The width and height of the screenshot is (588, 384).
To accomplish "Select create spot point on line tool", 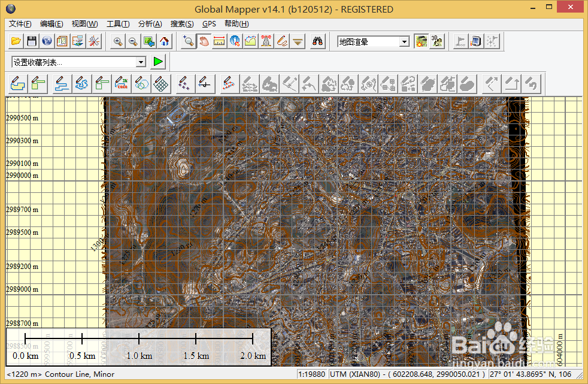I will click(205, 84).
